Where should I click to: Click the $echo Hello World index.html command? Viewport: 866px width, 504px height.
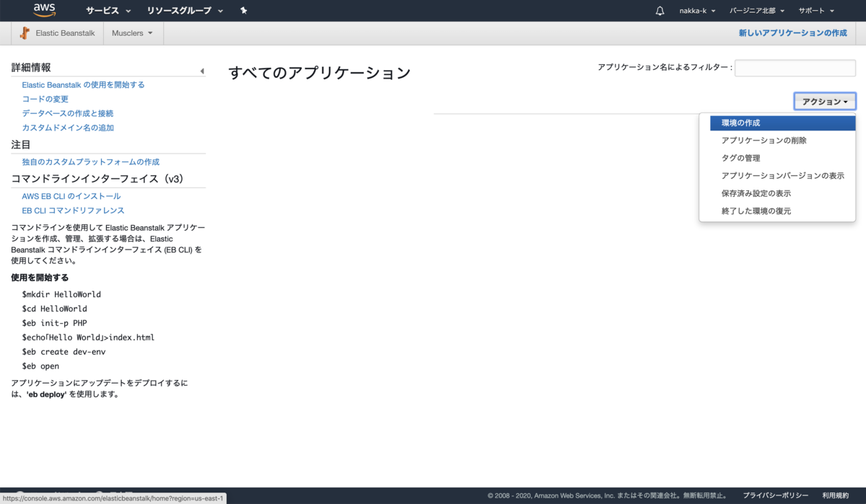88,337
